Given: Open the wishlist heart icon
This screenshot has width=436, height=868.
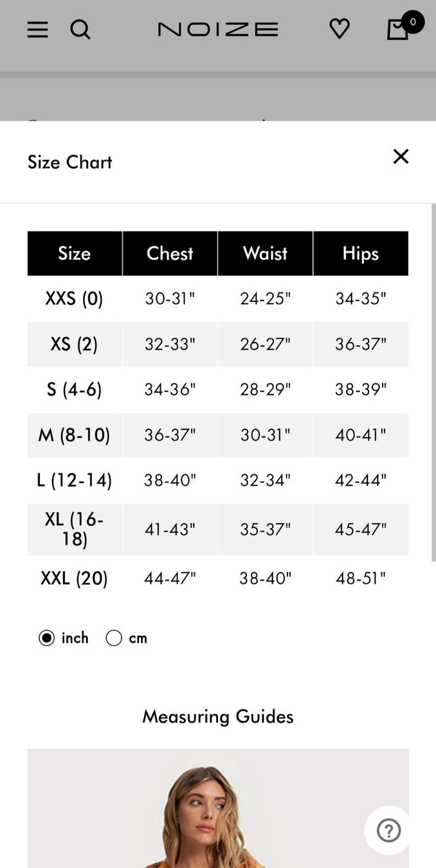Looking at the screenshot, I should pyautogui.click(x=340, y=29).
